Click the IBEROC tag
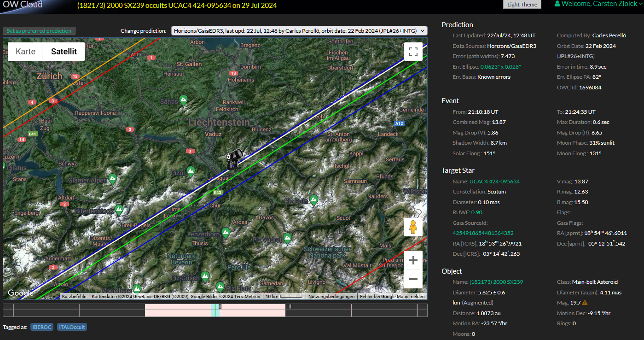 click(42, 327)
